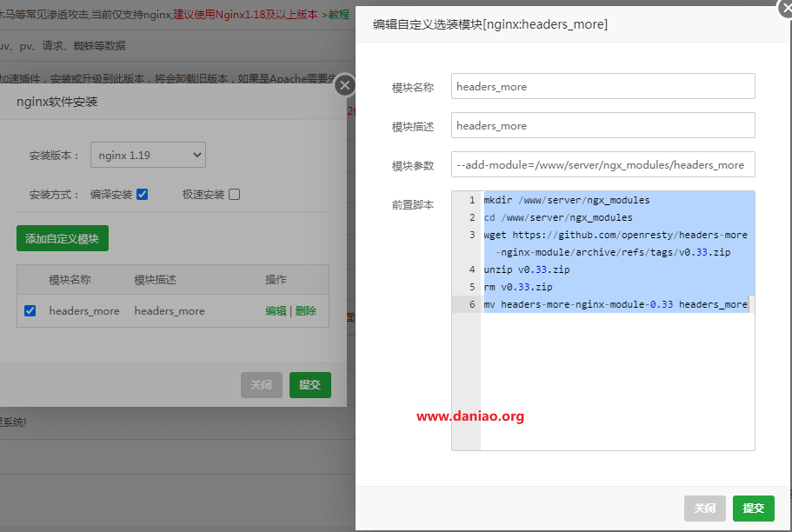Viewport: 792px width, 532px height.
Task: Toggle the 编译安装 checkbox
Action: pos(143,195)
